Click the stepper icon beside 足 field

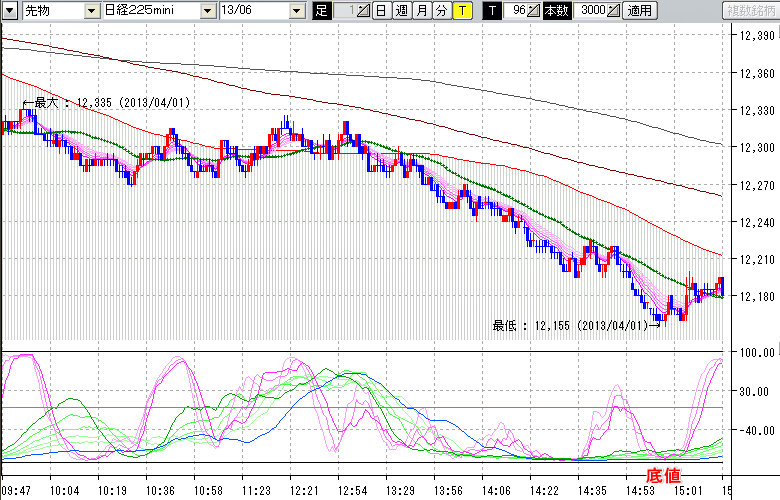363,11
